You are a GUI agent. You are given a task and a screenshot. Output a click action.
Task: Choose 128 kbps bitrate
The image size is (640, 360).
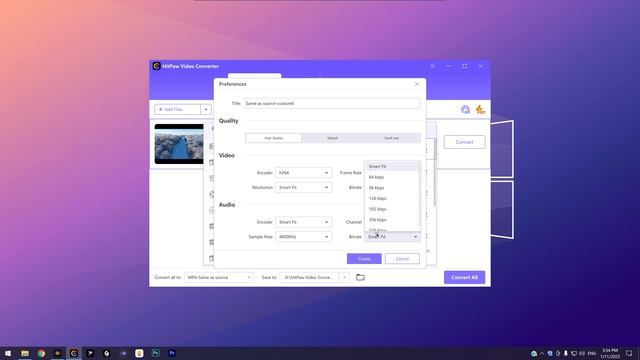[391, 198]
